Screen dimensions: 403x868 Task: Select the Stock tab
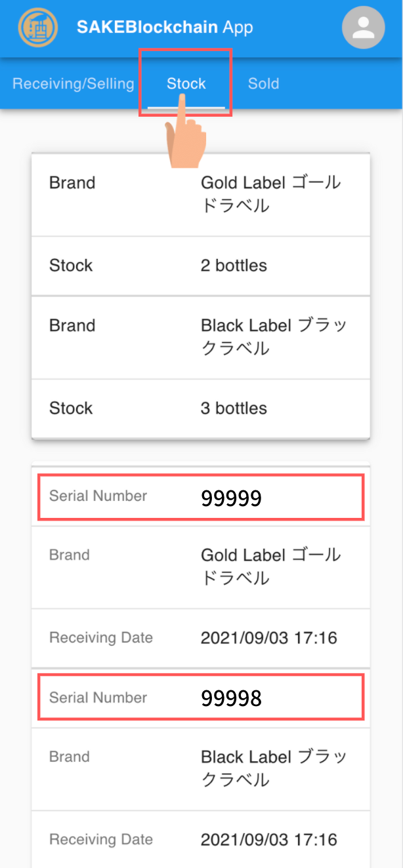coord(186,84)
